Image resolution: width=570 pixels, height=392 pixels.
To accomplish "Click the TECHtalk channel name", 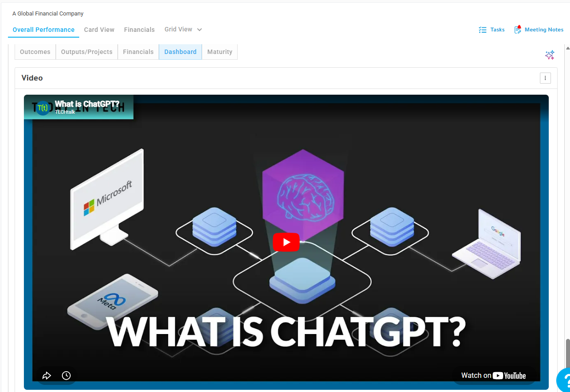I will (x=65, y=112).
